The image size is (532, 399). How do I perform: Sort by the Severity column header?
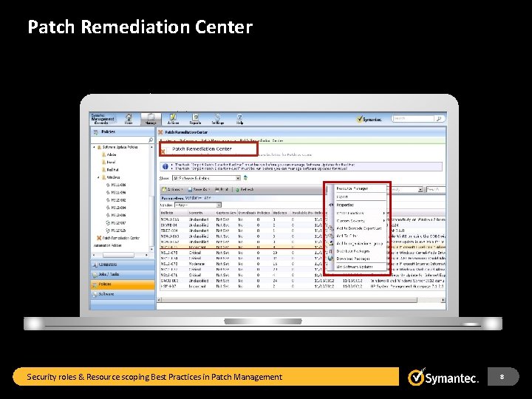(202, 213)
